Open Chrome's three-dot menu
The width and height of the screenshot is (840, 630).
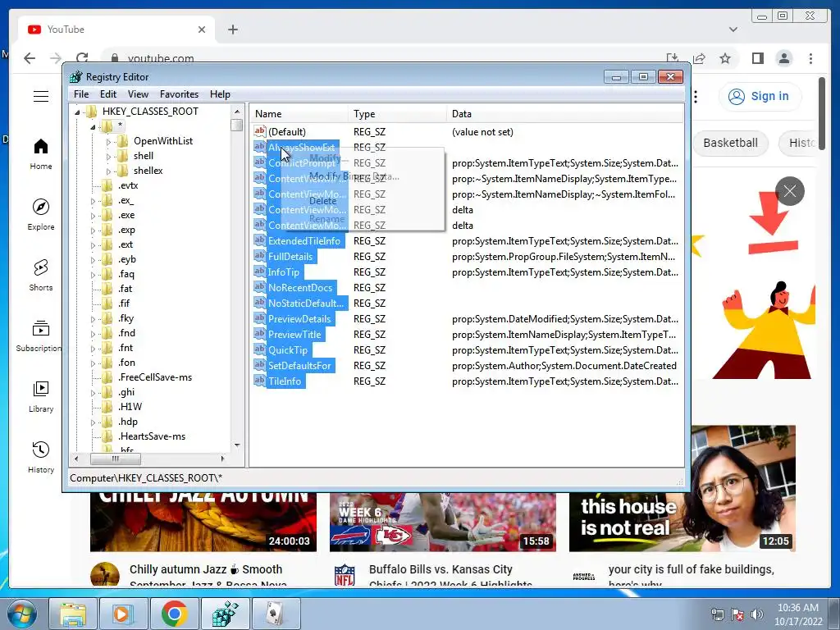[810, 58]
